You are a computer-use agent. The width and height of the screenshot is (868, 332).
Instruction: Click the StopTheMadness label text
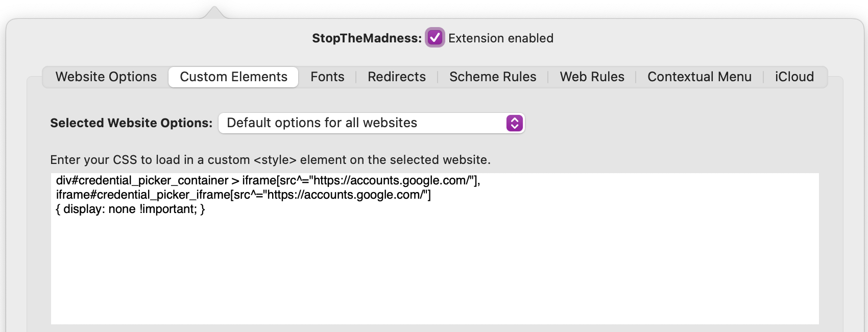[x=366, y=38]
